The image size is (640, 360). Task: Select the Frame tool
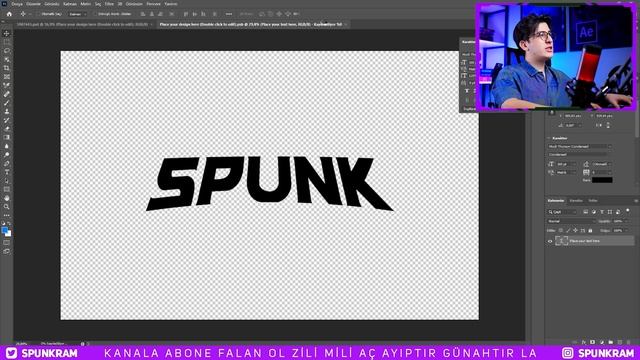(x=7, y=76)
